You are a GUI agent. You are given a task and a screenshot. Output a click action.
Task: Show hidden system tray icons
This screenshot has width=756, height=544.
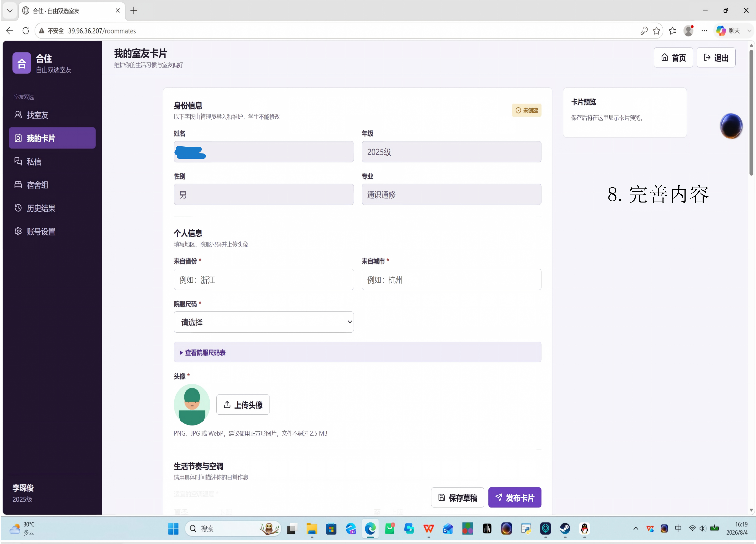pyautogui.click(x=636, y=529)
